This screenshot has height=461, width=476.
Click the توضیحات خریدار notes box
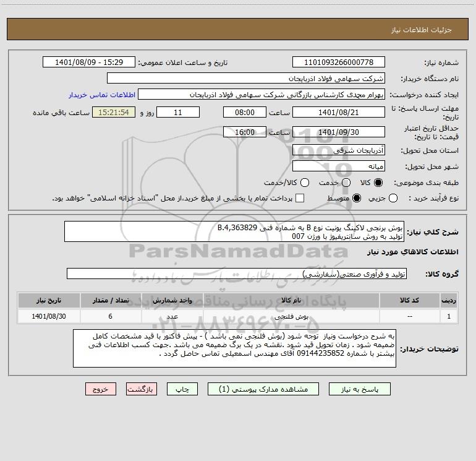234,348
